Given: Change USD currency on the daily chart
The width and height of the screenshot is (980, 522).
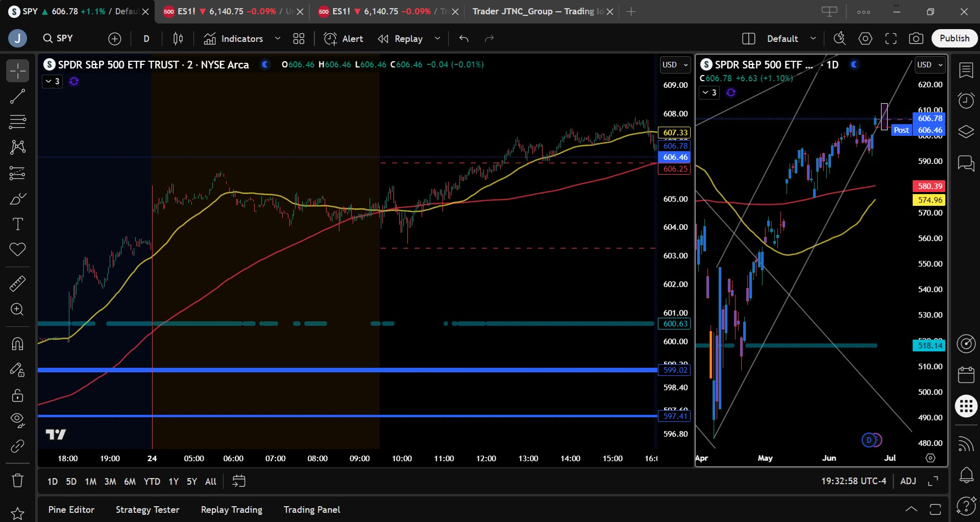Looking at the screenshot, I should (x=929, y=65).
